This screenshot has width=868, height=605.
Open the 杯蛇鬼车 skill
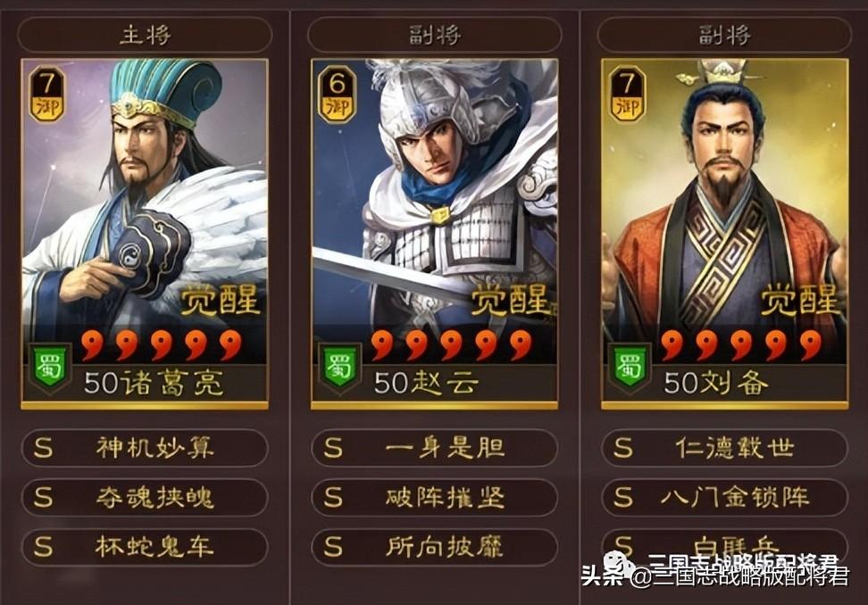[x=145, y=547]
